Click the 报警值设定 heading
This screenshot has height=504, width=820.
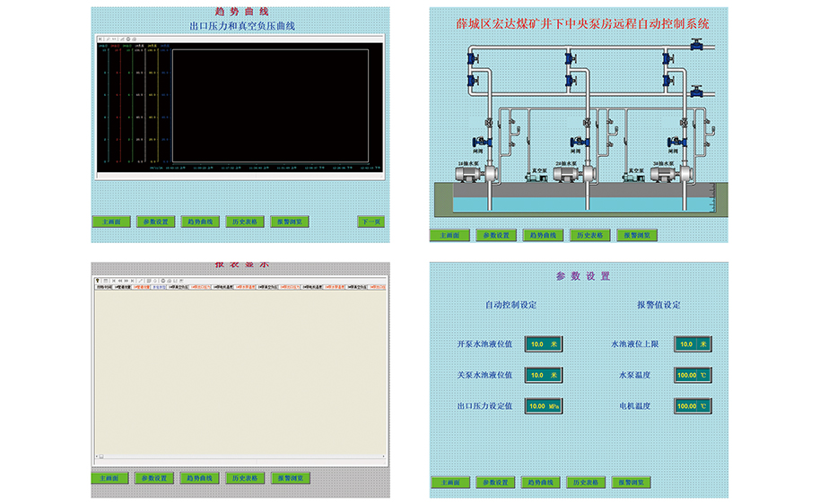pyautogui.click(x=659, y=305)
